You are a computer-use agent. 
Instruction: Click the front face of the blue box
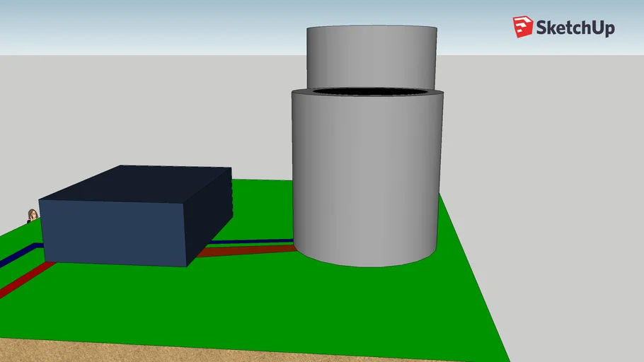pos(113,232)
